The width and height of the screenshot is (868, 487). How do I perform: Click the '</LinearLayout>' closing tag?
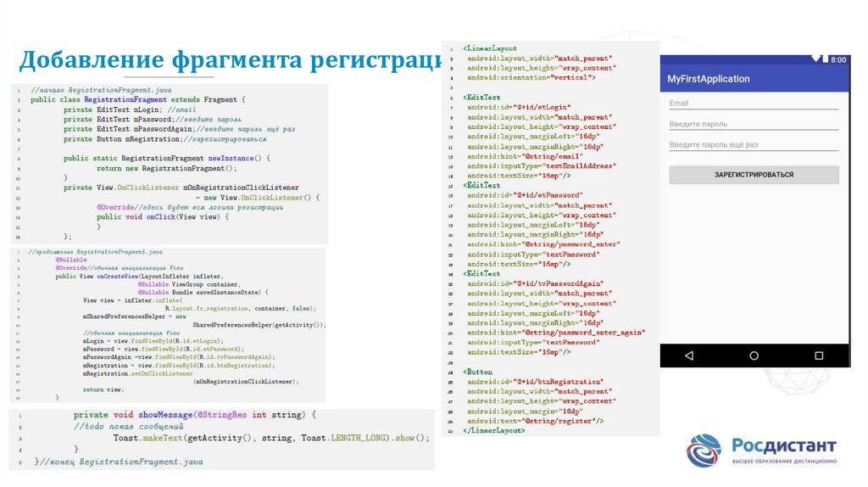(494, 430)
